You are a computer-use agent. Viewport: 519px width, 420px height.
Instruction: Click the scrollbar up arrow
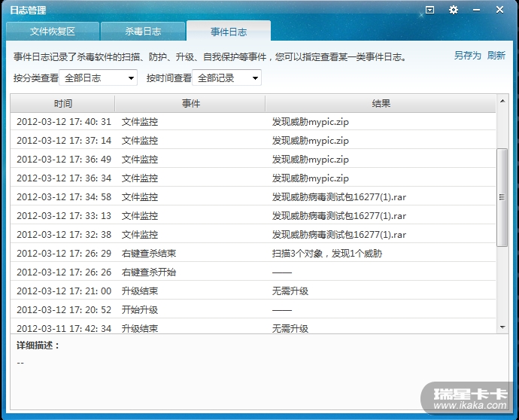pos(502,101)
